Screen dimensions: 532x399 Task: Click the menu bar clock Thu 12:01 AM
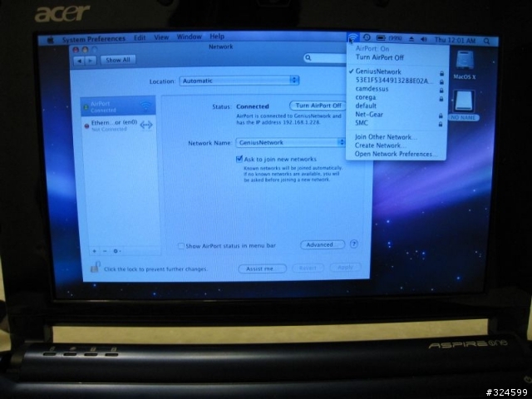(455, 40)
